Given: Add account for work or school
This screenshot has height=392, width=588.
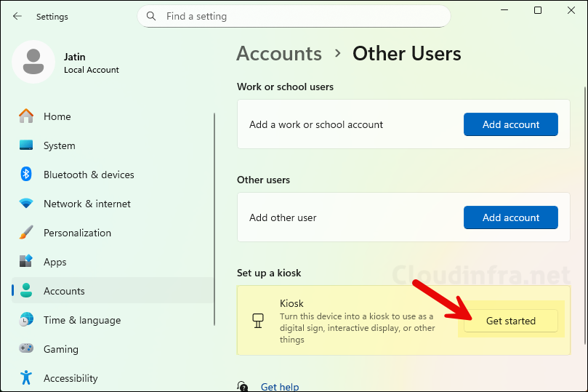Looking at the screenshot, I should [x=510, y=124].
